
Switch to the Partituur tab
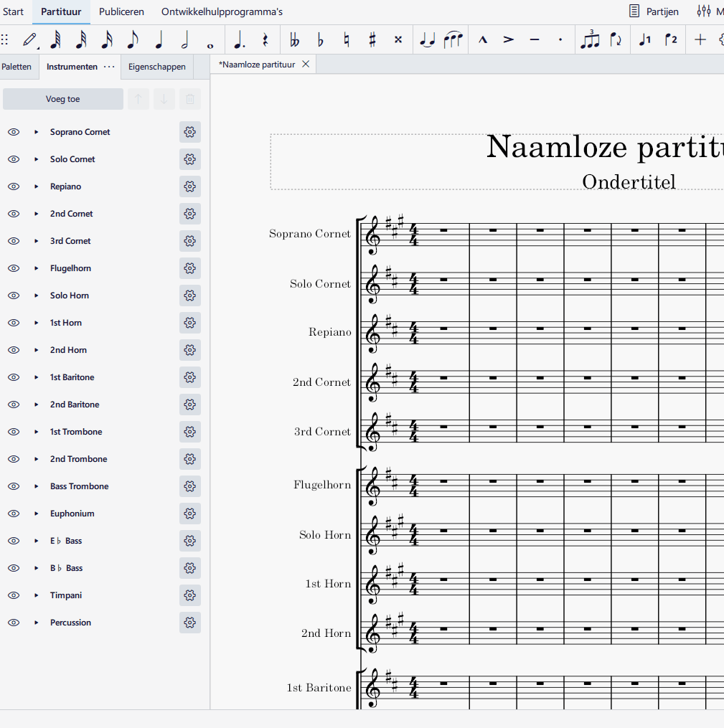[x=61, y=11]
